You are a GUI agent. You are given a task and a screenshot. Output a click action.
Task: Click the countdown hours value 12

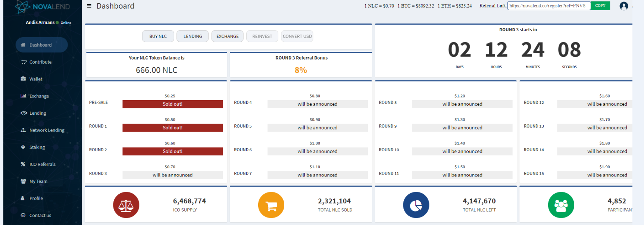click(x=496, y=50)
